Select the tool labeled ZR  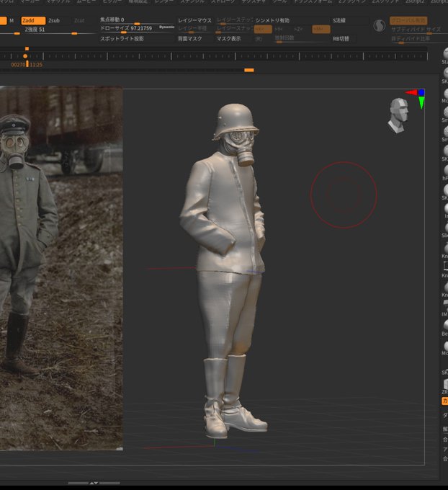click(445, 386)
